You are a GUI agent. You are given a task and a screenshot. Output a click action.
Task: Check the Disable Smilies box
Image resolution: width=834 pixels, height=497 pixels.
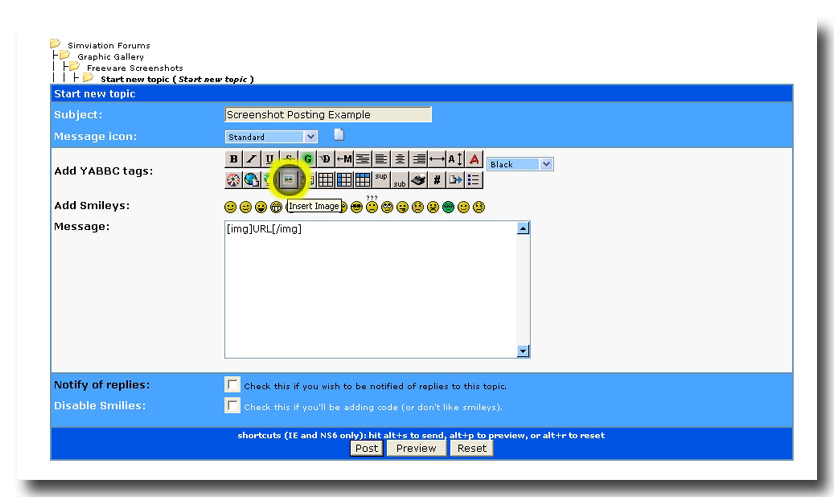(x=232, y=405)
